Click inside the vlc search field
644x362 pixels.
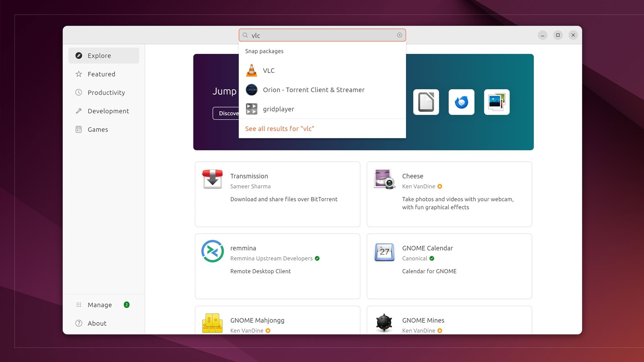tap(322, 35)
